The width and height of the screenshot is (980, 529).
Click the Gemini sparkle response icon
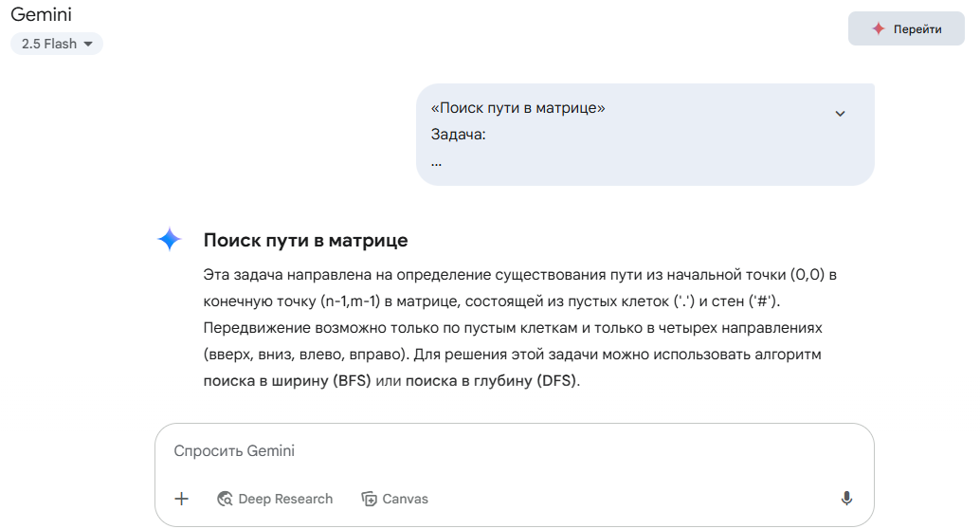(170, 240)
